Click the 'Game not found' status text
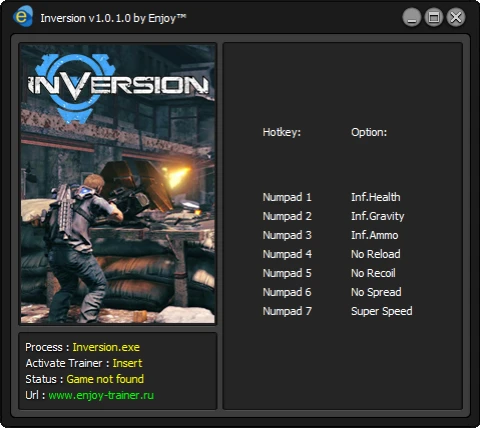 105,379
